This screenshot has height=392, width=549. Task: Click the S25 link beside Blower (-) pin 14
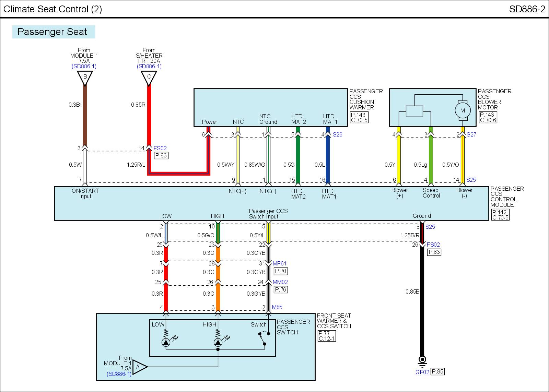pos(471,180)
